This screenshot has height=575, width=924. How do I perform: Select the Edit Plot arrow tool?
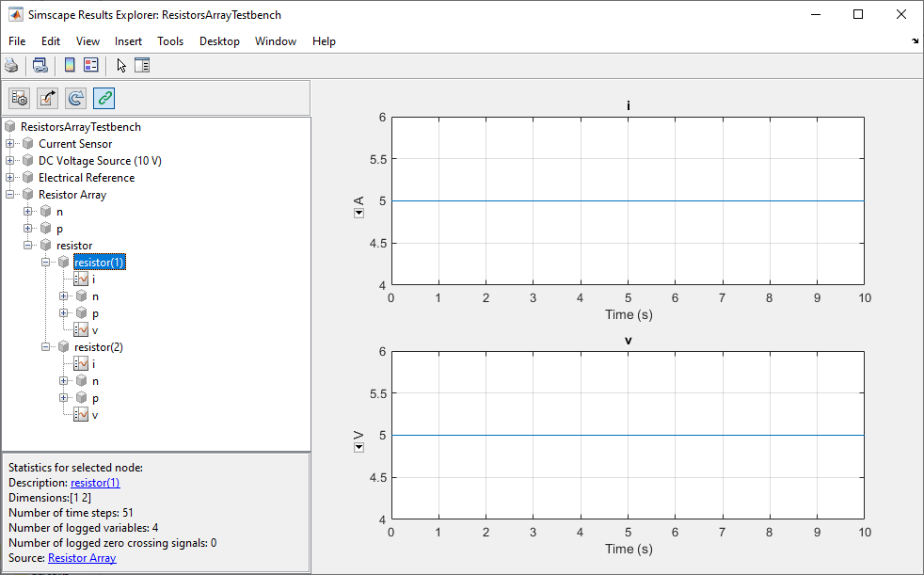(x=121, y=65)
